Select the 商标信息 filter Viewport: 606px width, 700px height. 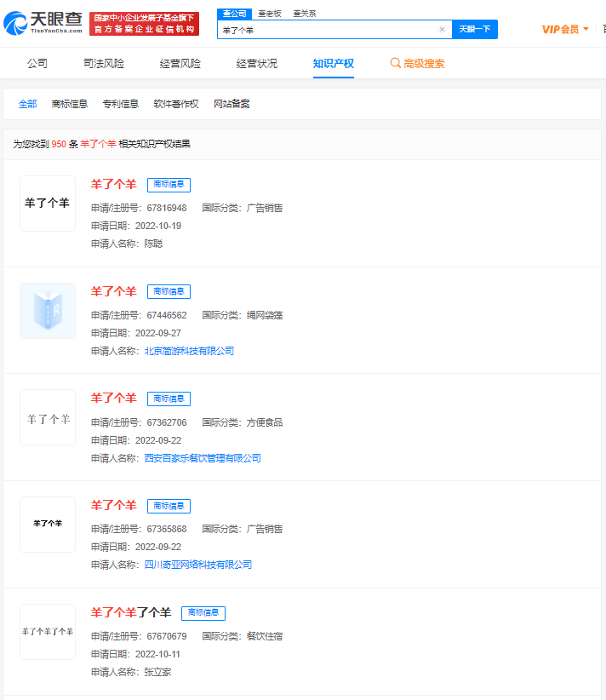(x=70, y=104)
